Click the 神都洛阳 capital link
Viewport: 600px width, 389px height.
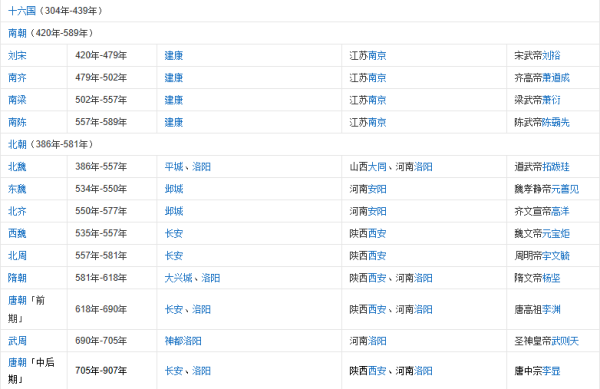[183, 340]
